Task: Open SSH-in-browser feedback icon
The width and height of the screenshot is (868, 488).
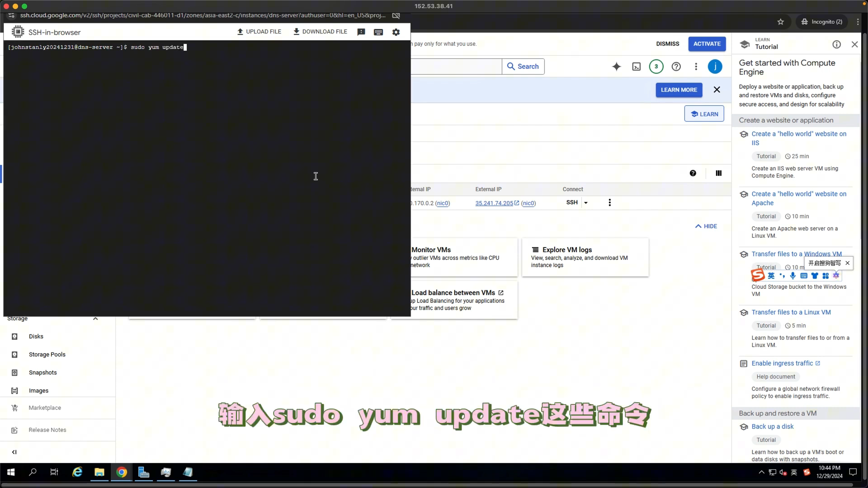Action: tap(361, 32)
